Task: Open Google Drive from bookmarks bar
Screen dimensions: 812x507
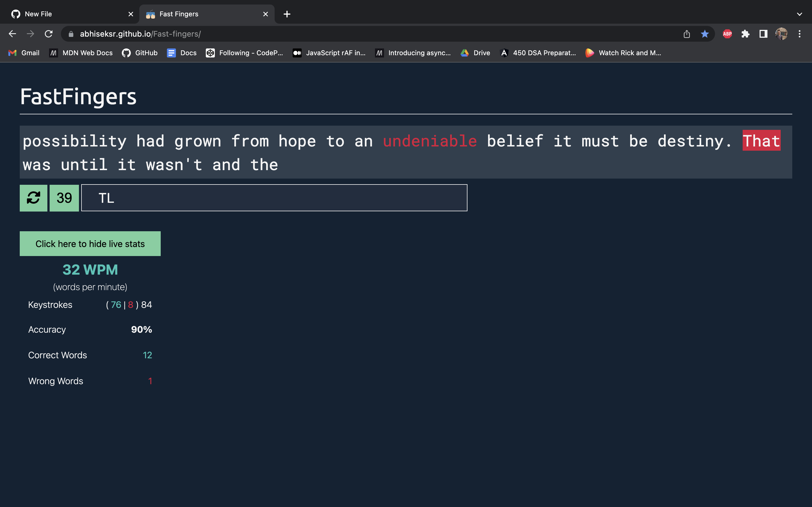Action: pos(475,53)
